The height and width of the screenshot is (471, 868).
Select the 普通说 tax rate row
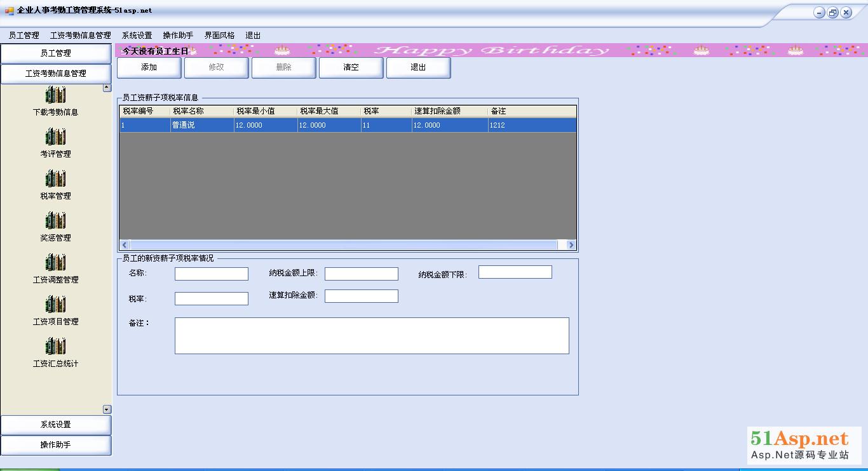click(202, 126)
